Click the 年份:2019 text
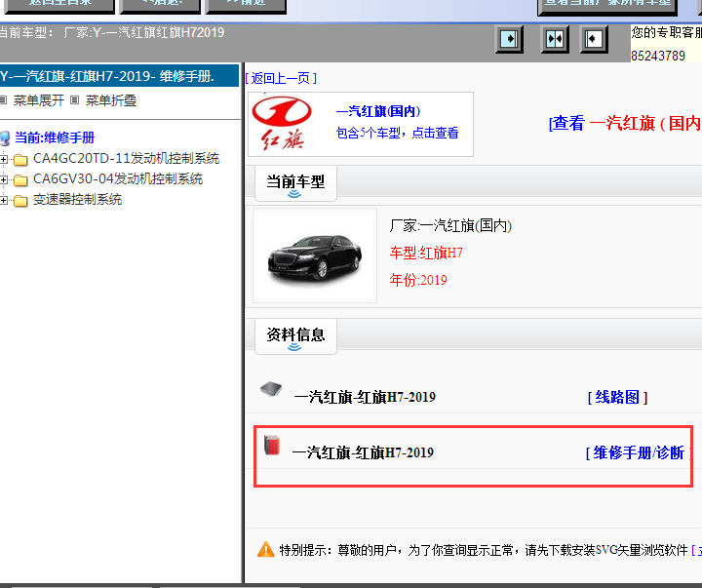 pos(418,280)
